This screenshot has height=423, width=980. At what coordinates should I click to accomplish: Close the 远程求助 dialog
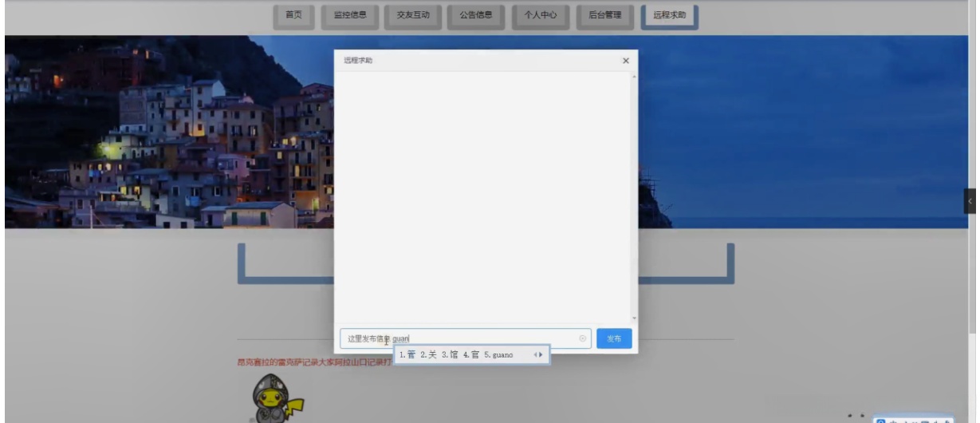(625, 61)
